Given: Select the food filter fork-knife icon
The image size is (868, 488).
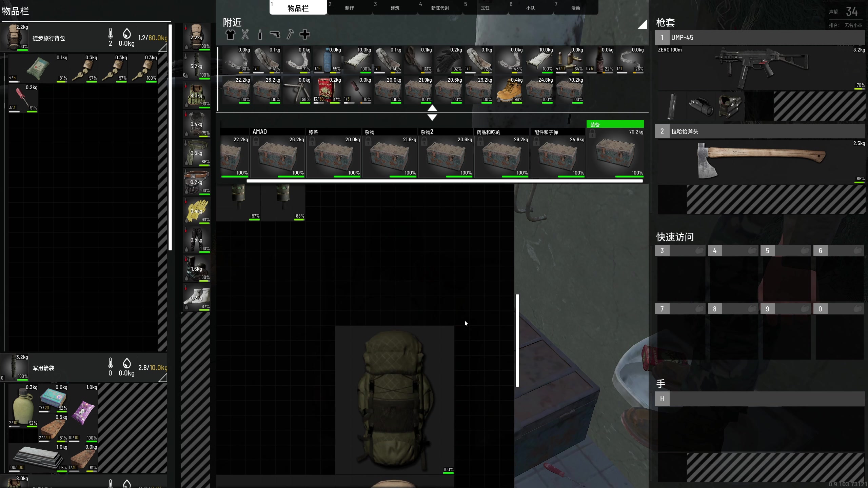Looking at the screenshot, I should (245, 35).
